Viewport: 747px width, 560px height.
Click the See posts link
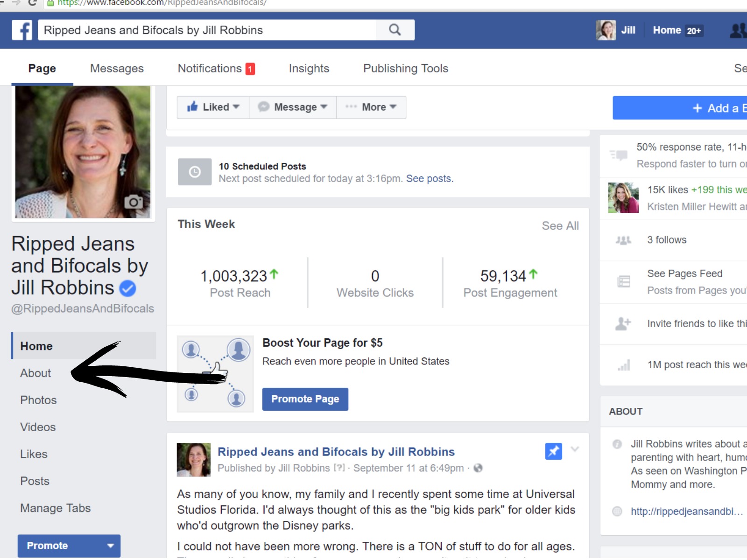point(430,179)
